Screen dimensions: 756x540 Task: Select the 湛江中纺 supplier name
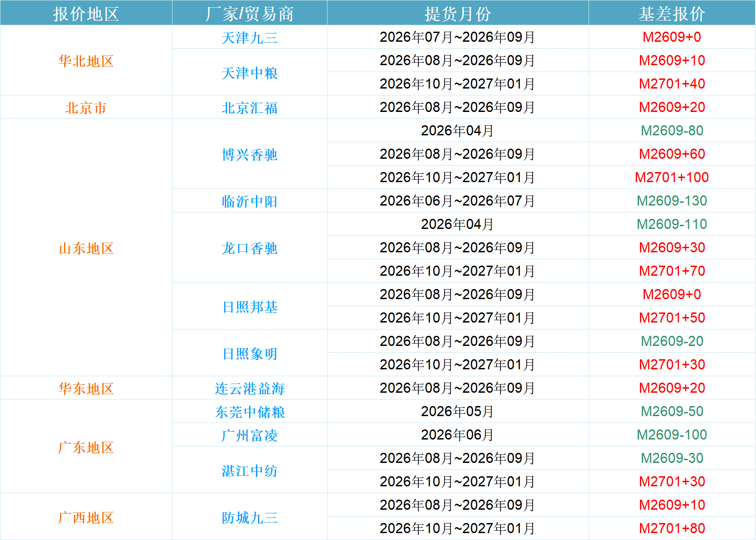250,471
